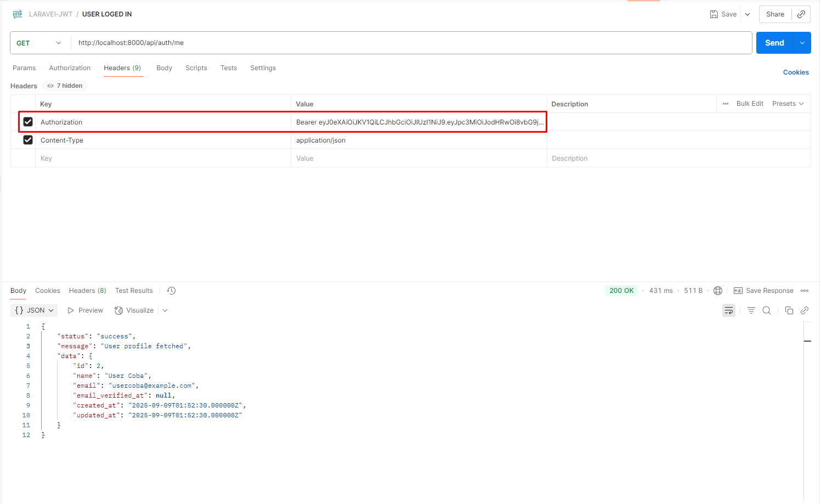Image resolution: width=821 pixels, height=504 pixels.
Task: Expand the Send button arrow options
Action: [802, 43]
